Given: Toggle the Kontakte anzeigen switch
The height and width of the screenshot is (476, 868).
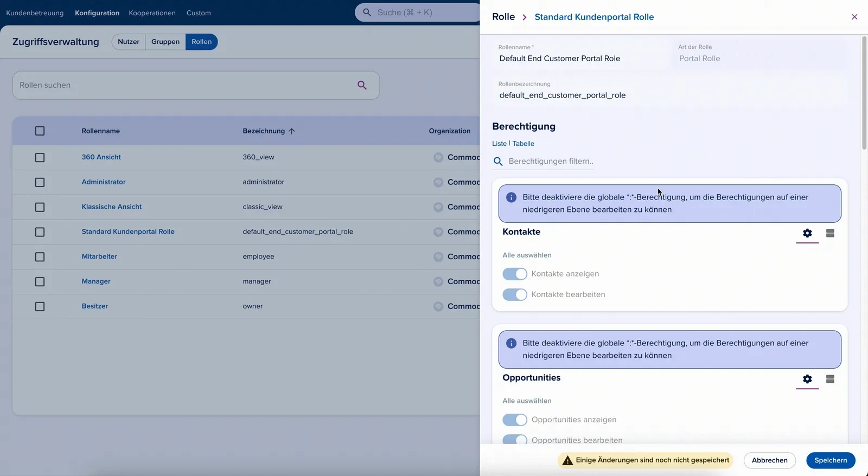Looking at the screenshot, I should [515, 274].
